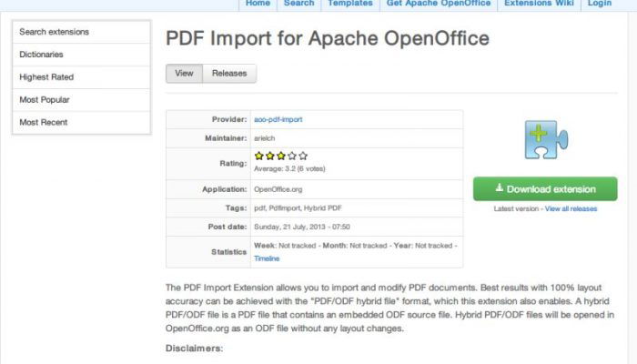This screenshot has height=364, width=637.
Task: Give a five star rating
Action: (x=303, y=156)
